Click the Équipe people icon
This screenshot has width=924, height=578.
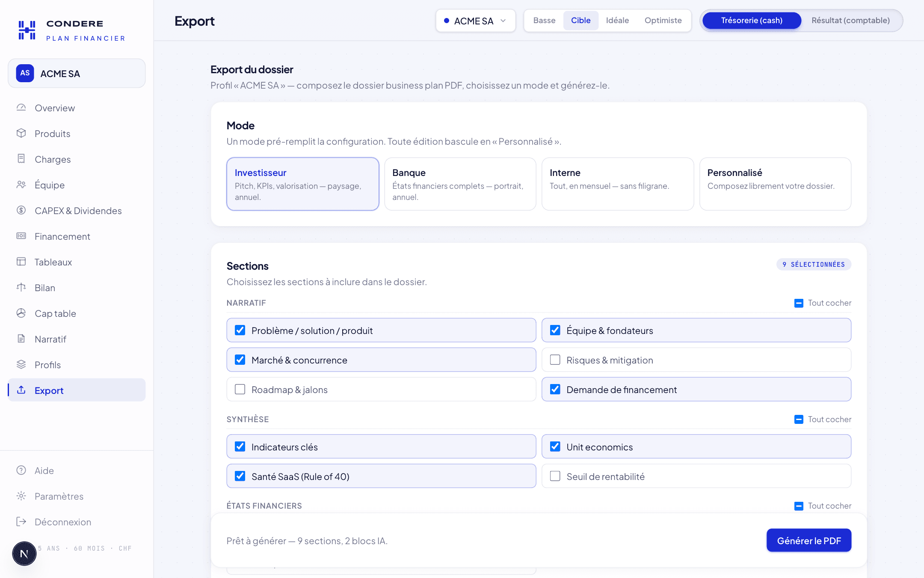point(21,185)
